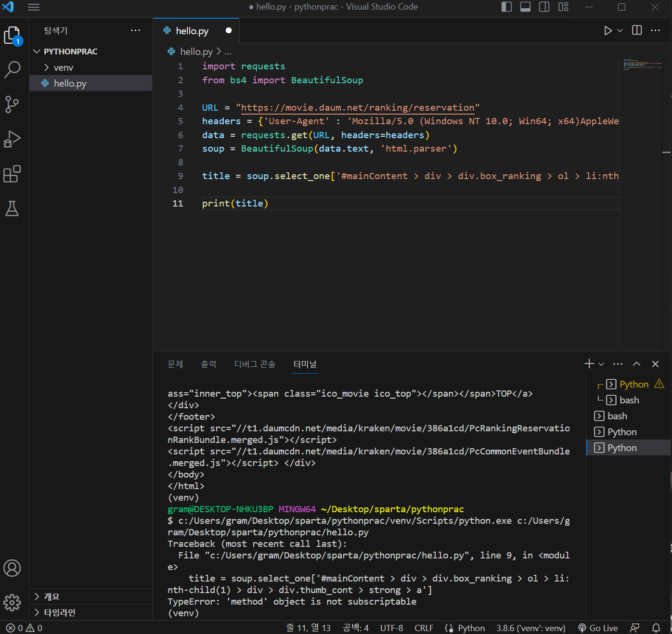The image size is (672, 634).
Task: Click the import requests line
Action: (x=244, y=66)
